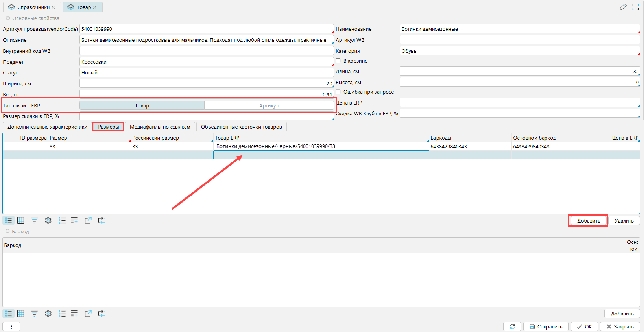Open filter in the barcode table toolbar
This screenshot has height=332, width=644.
(x=35, y=314)
